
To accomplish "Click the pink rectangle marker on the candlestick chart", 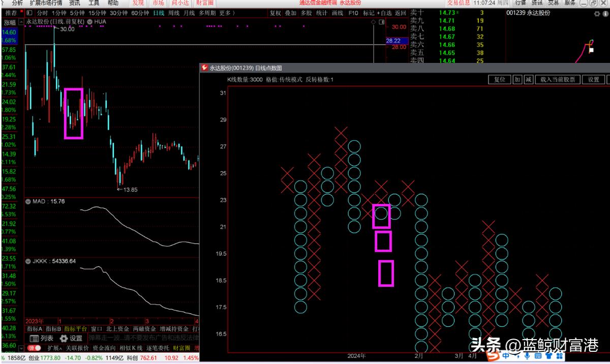I will coord(73,113).
